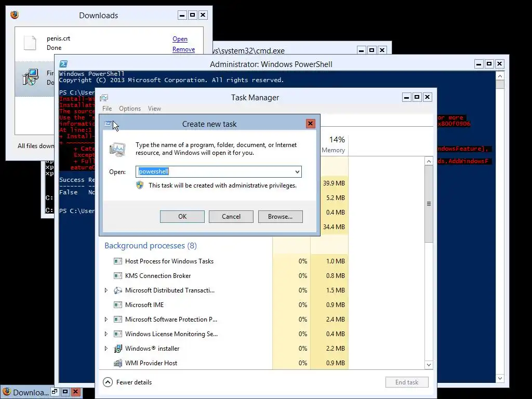Click Task Manager scrollbar up arrow
Image resolution: width=532 pixels, height=399 pixels.
pyautogui.click(x=429, y=162)
